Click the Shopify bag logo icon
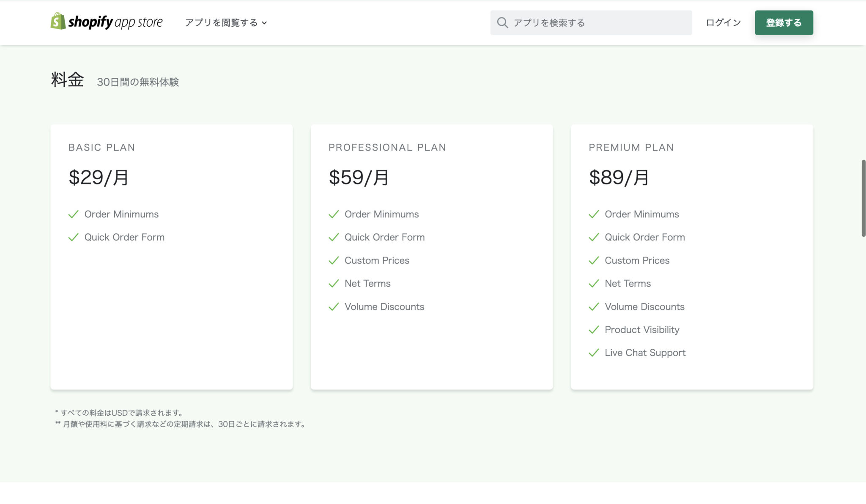 (x=58, y=21)
